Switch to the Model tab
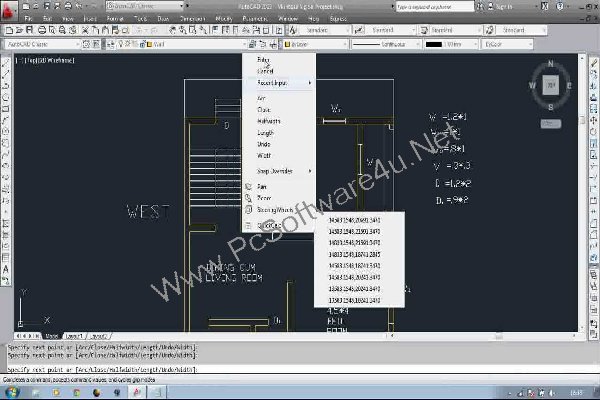 point(52,336)
